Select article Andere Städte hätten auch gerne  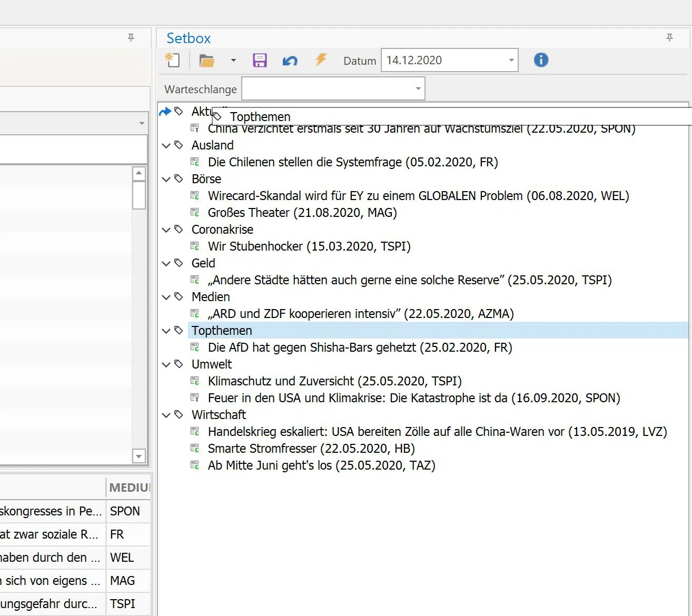[410, 280]
